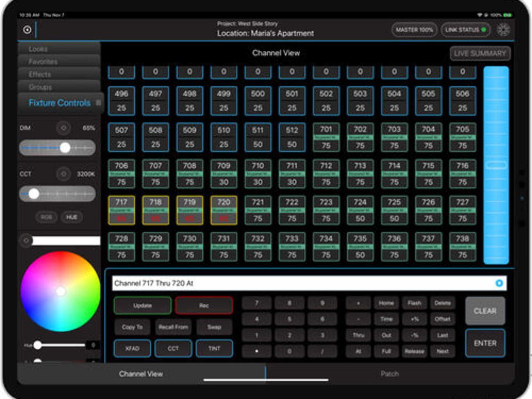Tap the CCT reset dial icon
This screenshot has width=532, height=399.
[64, 174]
